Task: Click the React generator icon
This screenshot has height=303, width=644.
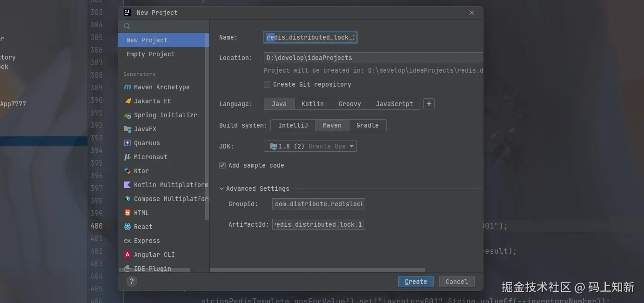Action: tap(127, 227)
